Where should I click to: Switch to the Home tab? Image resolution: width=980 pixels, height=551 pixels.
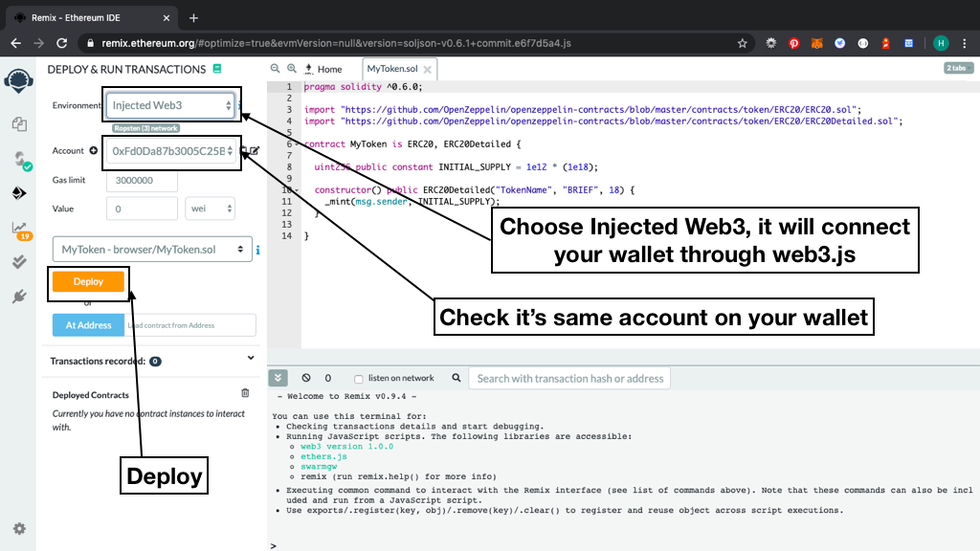coord(323,69)
